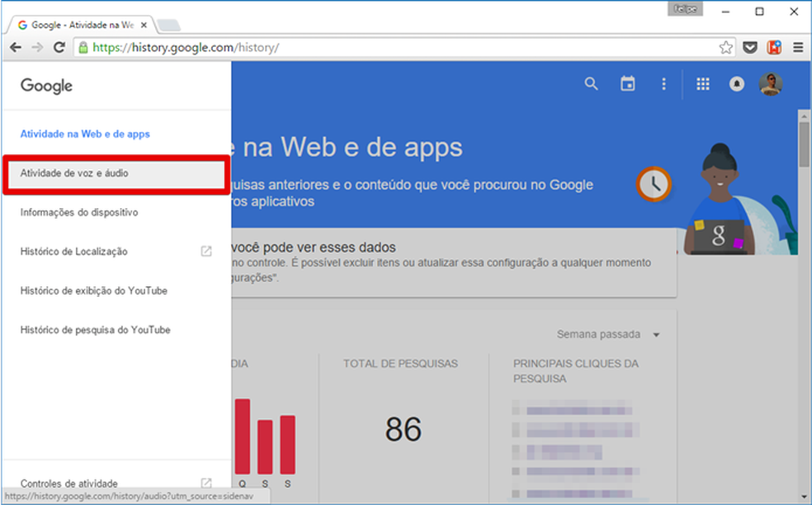
Task: Click the first blurred top search click entry
Action: (x=572, y=410)
